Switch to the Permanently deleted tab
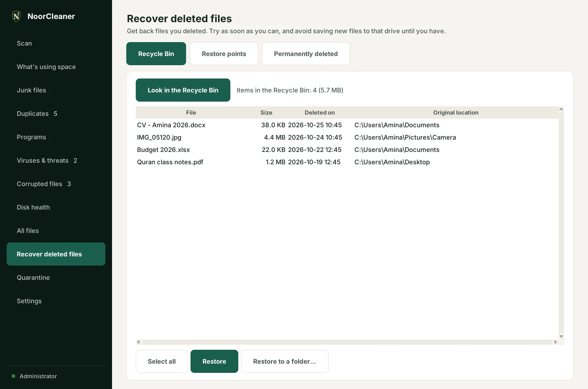This screenshot has width=588, height=389. [306, 54]
